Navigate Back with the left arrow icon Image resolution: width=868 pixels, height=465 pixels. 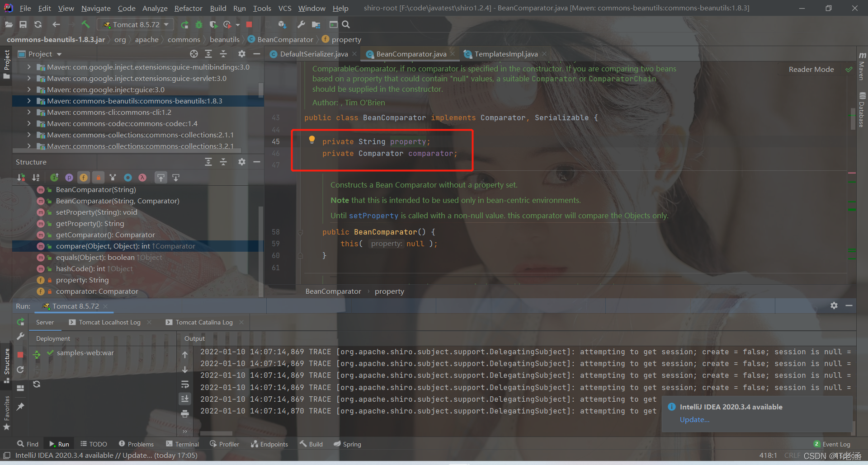tap(56, 24)
